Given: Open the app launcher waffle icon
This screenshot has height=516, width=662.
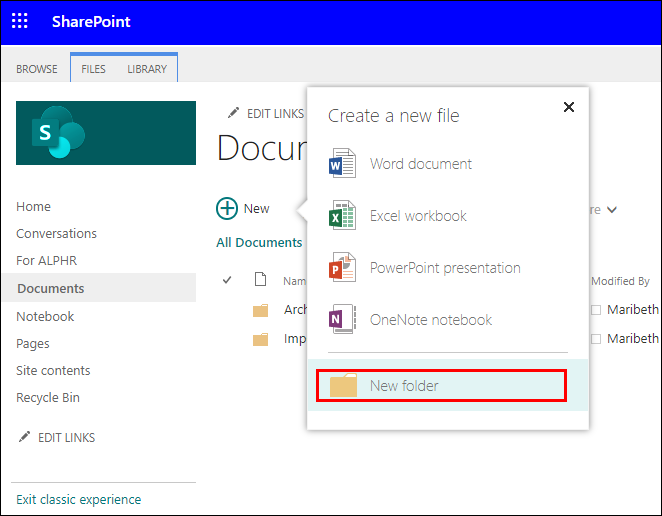Looking at the screenshot, I should tap(19, 21).
